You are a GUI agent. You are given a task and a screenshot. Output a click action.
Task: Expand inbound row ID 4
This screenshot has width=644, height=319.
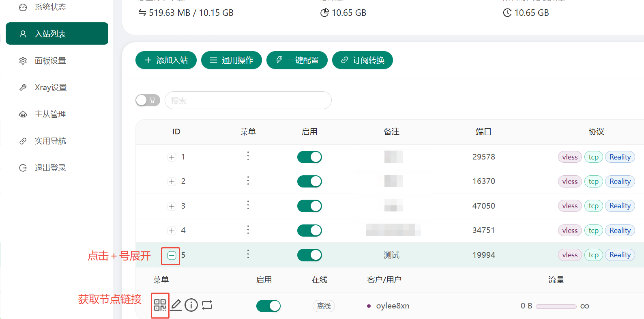coord(172,231)
